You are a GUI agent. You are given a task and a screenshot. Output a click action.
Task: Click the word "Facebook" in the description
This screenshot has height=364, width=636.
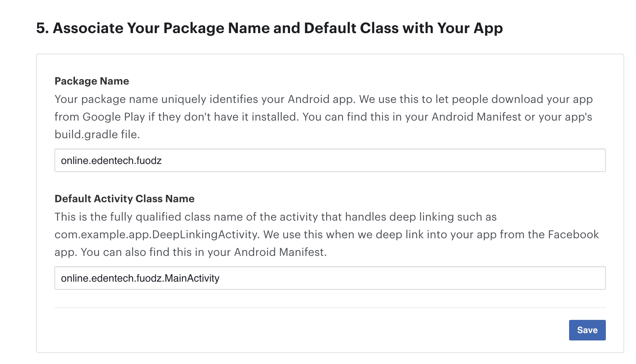(573, 235)
